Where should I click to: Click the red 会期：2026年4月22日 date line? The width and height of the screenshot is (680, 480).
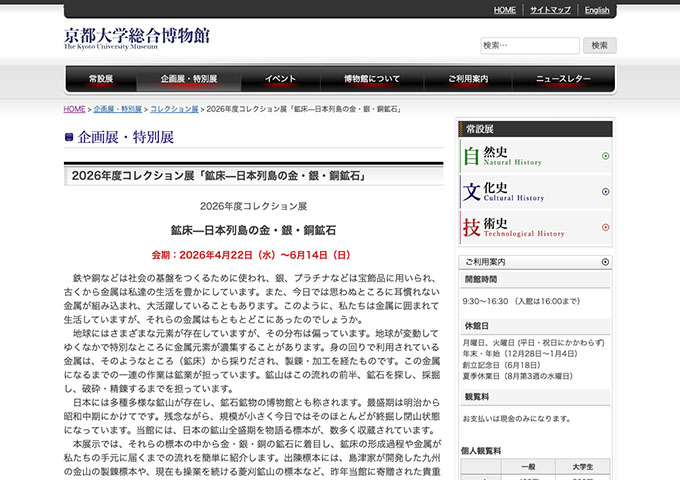click(251, 255)
